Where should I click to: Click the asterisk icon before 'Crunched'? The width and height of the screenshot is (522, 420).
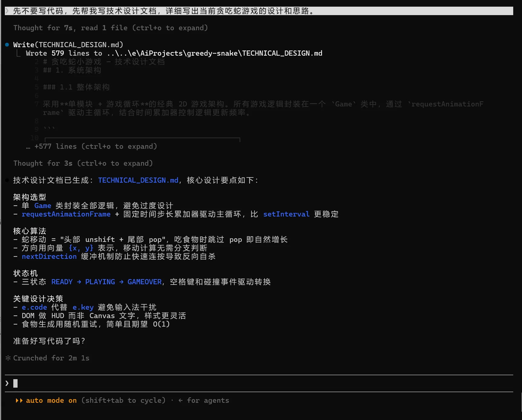tap(8, 358)
